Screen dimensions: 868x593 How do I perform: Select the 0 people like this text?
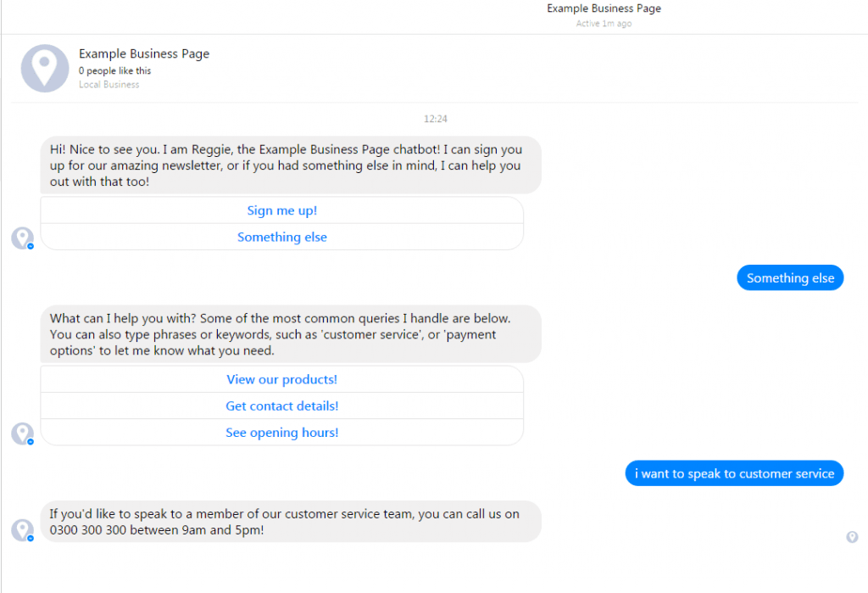click(114, 71)
